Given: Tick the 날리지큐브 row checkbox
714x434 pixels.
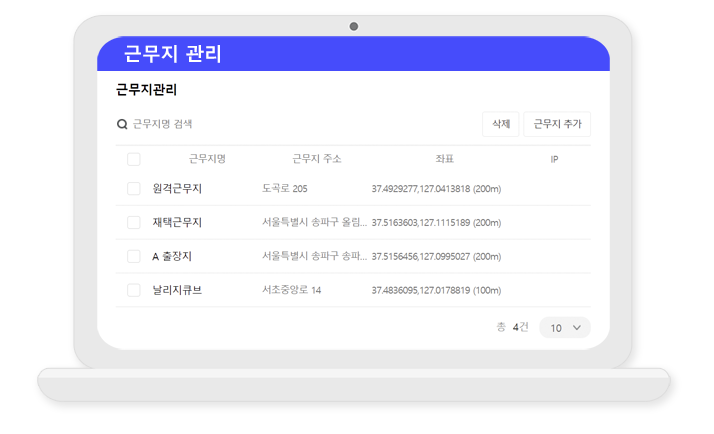Looking at the screenshot, I should click(x=133, y=291).
